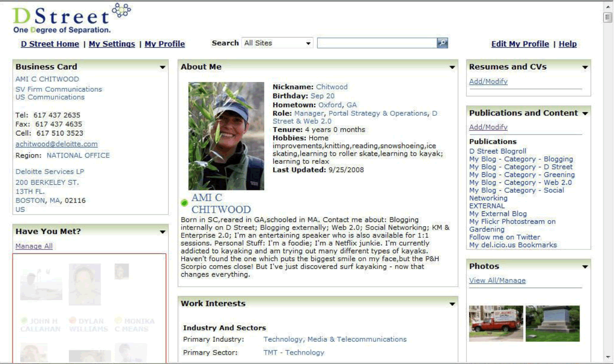Screen dimensions: 614x364
Task: Open the Help link
Action: [x=567, y=44]
